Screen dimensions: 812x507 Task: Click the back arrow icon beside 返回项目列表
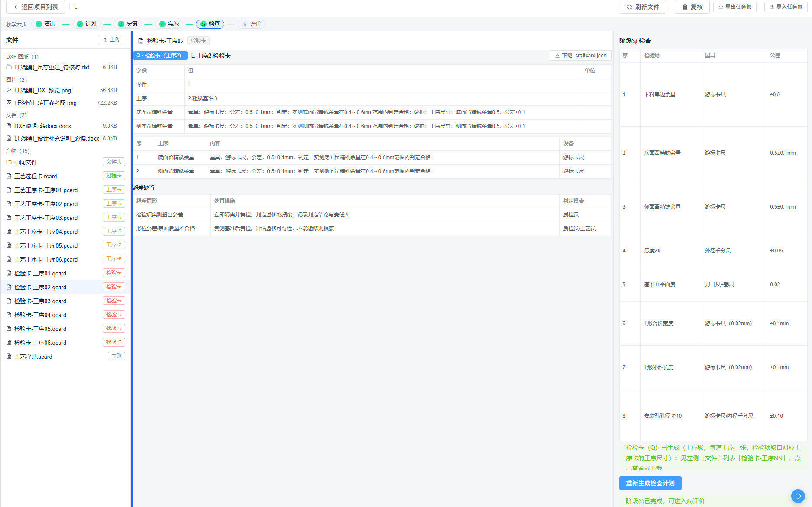tap(16, 7)
